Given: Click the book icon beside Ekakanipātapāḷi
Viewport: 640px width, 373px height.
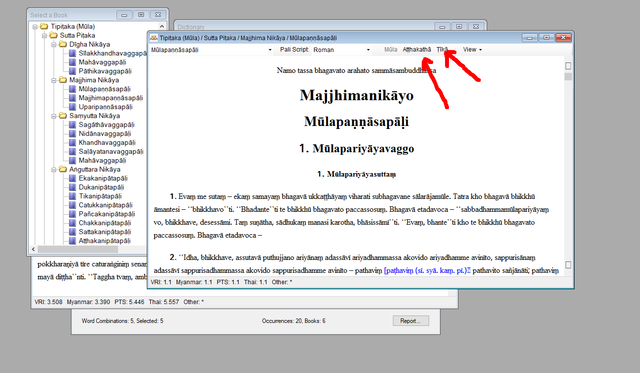Looking at the screenshot, I should pyautogui.click(x=72, y=178).
